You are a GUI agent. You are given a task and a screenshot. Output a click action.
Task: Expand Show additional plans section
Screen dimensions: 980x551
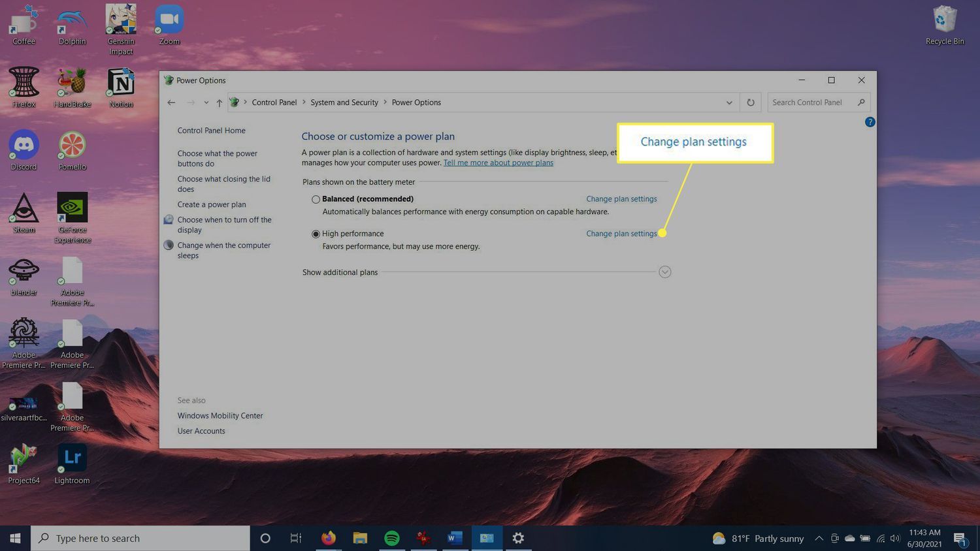tap(664, 272)
